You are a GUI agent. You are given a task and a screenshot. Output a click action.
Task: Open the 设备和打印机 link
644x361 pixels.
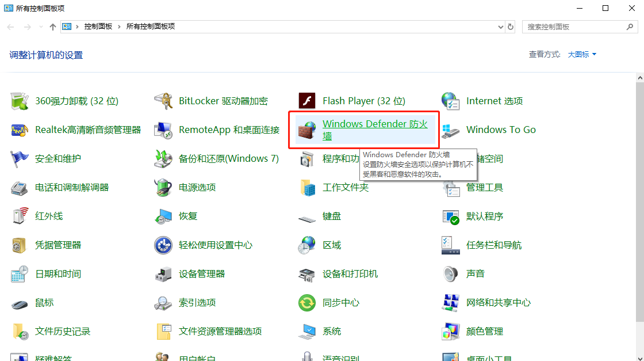[350, 274]
